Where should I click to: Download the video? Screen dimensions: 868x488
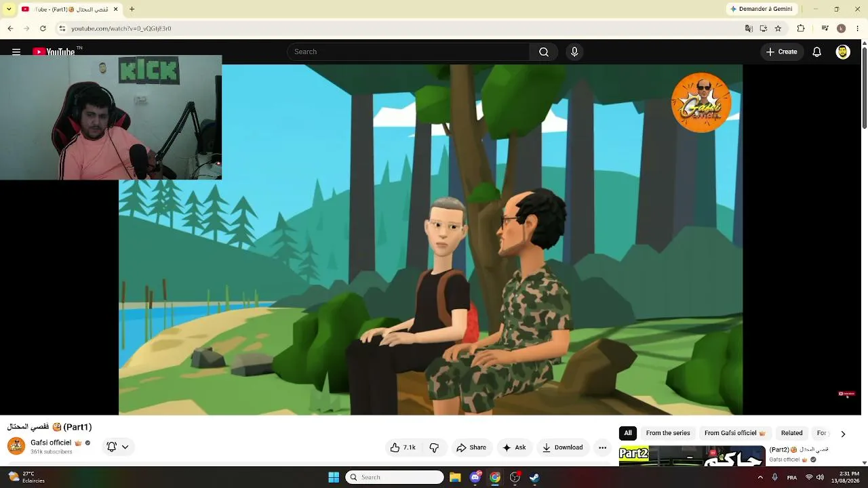point(562,447)
